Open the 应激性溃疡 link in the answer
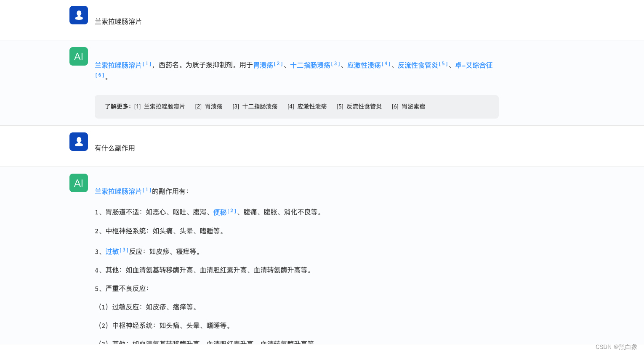Screen dimensions: 644x354 (364, 65)
